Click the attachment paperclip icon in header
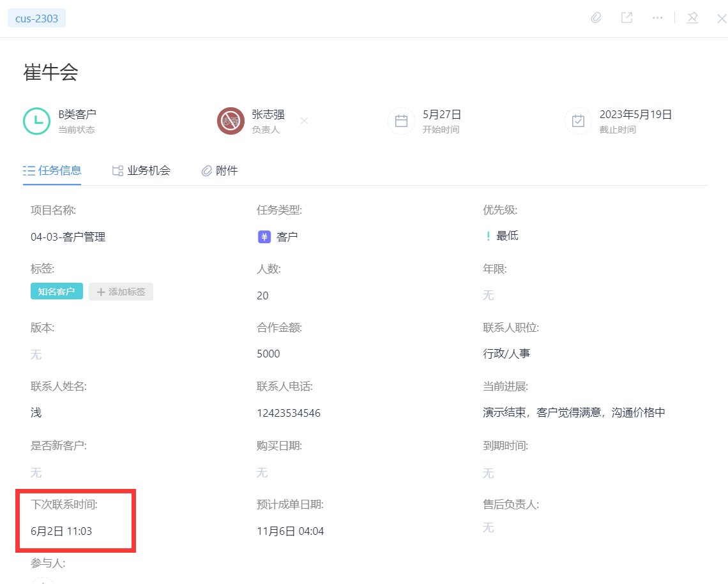This screenshot has width=728, height=584. pos(596,18)
